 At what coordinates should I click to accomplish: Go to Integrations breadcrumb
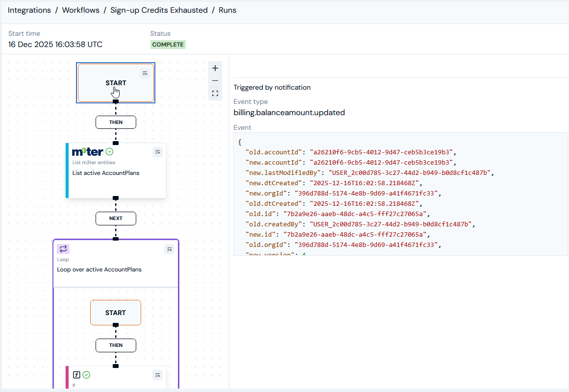29,10
